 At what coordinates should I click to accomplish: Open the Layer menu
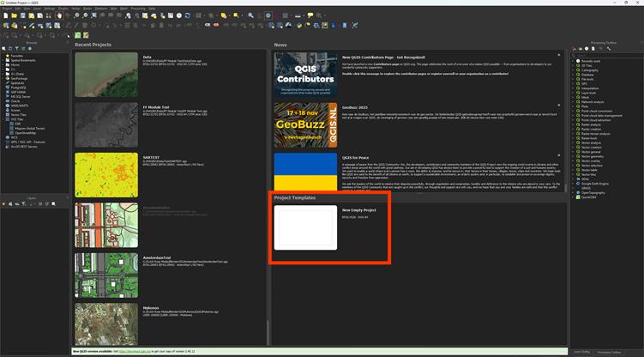[36, 9]
